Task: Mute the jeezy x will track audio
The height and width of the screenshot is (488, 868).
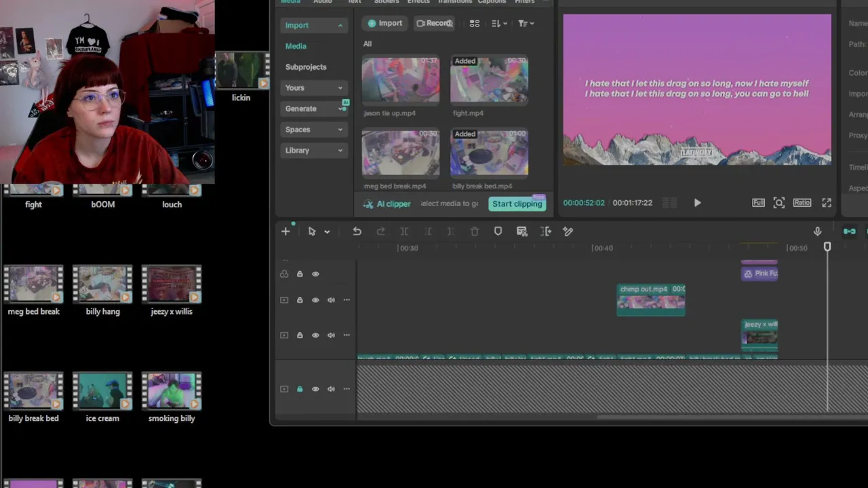Action: tap(331, 335)
